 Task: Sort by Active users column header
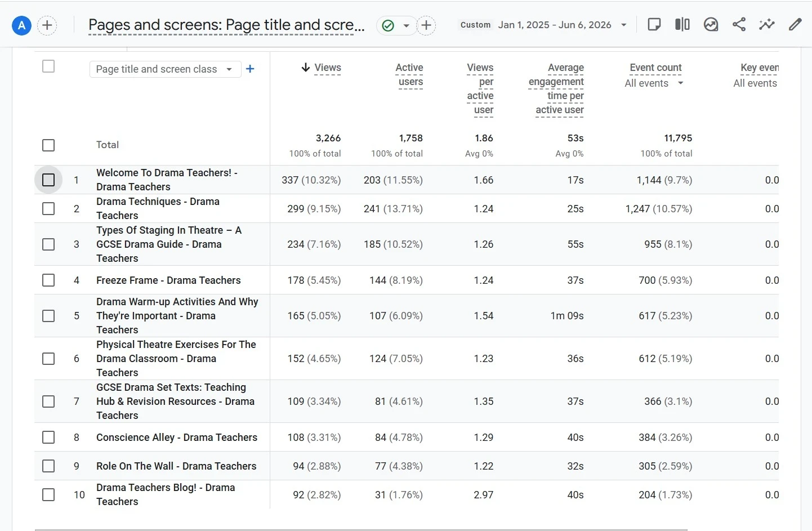click(x=409, y=74)
